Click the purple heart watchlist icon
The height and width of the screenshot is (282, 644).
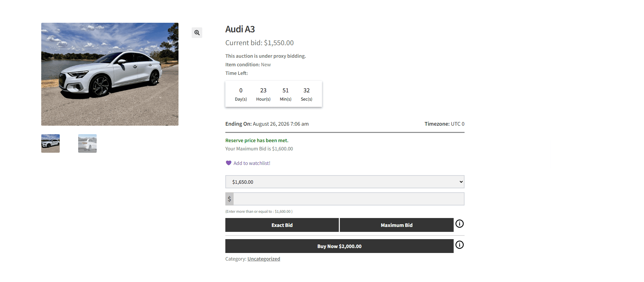tap(228, 163)
